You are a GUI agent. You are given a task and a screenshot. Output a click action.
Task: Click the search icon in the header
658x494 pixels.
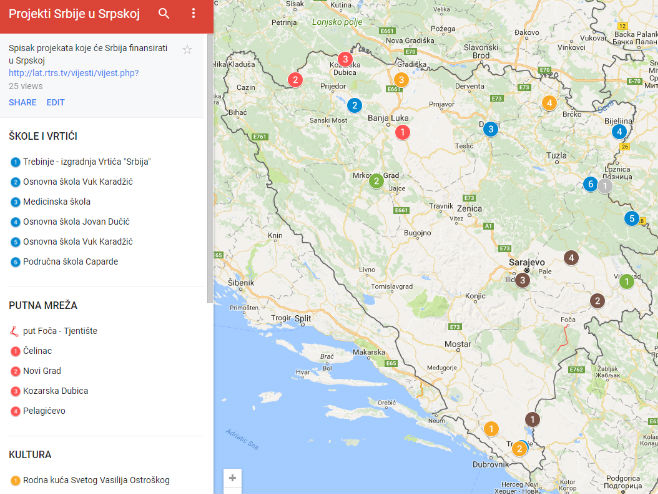[164, 14]
